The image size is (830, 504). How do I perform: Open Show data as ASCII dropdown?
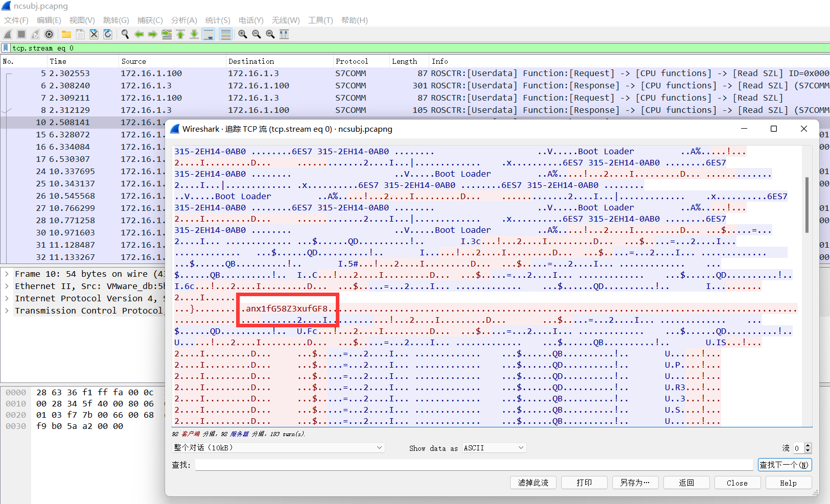(494, 448)
